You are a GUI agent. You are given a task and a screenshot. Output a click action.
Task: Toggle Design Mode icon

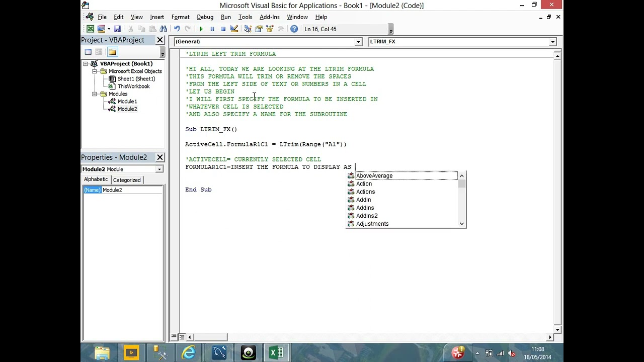pos(234,29)
